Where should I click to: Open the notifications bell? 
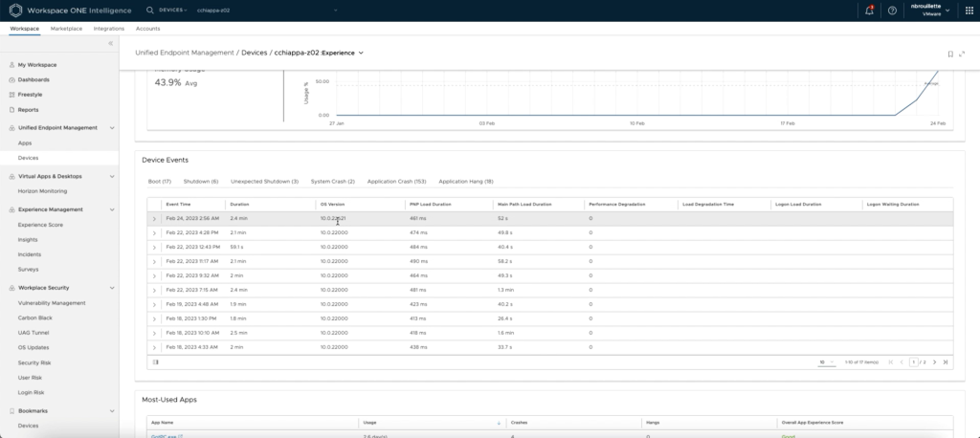coord(869,11)
